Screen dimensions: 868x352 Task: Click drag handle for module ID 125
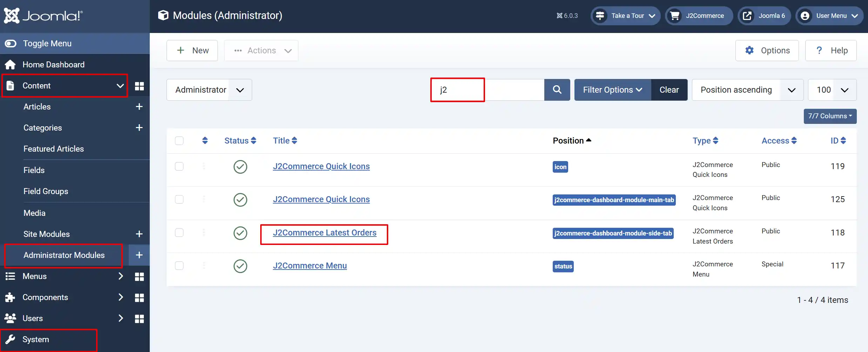pyautogui.click(x=204, y=199)
